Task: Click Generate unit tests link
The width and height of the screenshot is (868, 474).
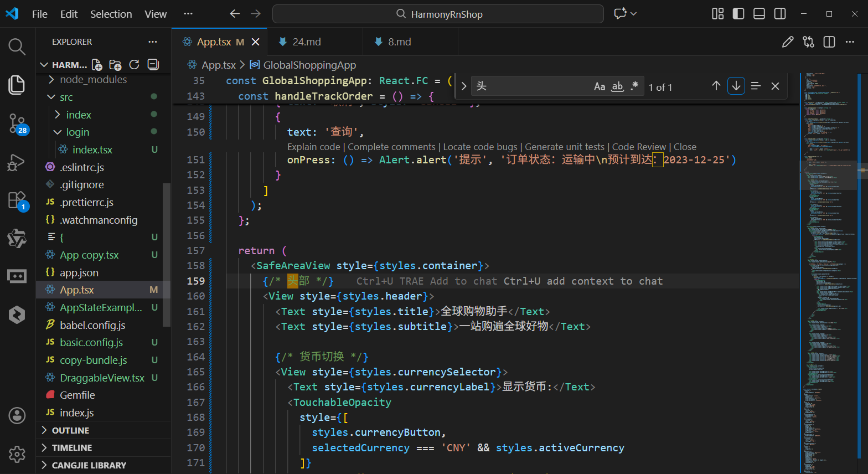Action: pyautogui.click(x=565, y=147)
